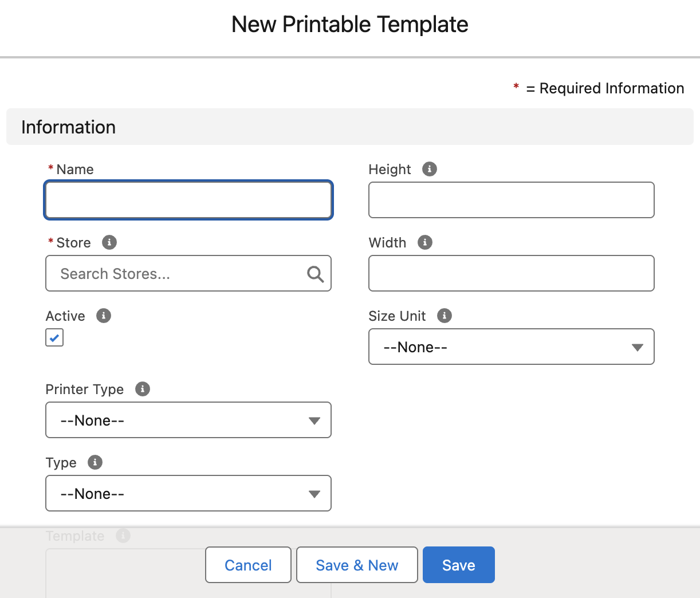Click the Cancel button
Viewport: 700px width, 598px height.
point(248,565)
